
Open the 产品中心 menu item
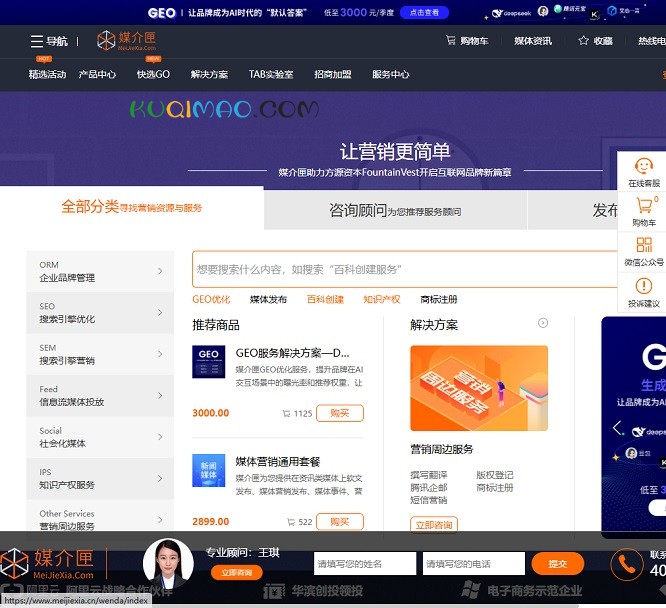97,74
